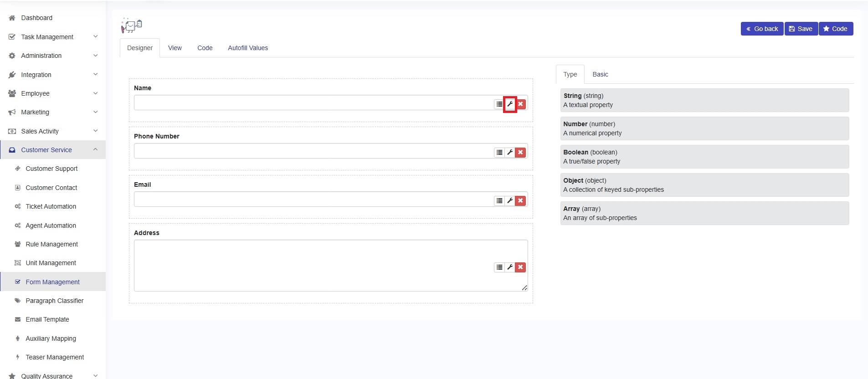Click the wrench icon on Name field
This screenshot has width=868, height=379.
510,104
